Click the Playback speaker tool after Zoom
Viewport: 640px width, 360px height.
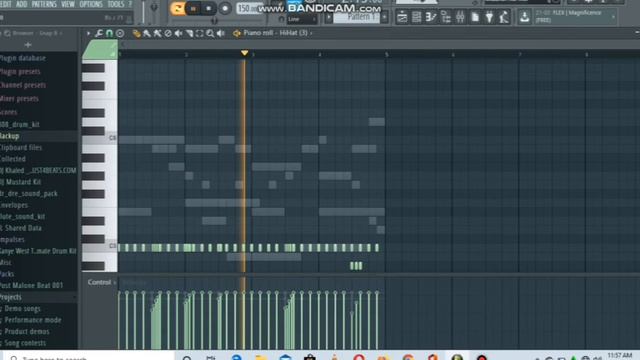[x=221, y=33]
